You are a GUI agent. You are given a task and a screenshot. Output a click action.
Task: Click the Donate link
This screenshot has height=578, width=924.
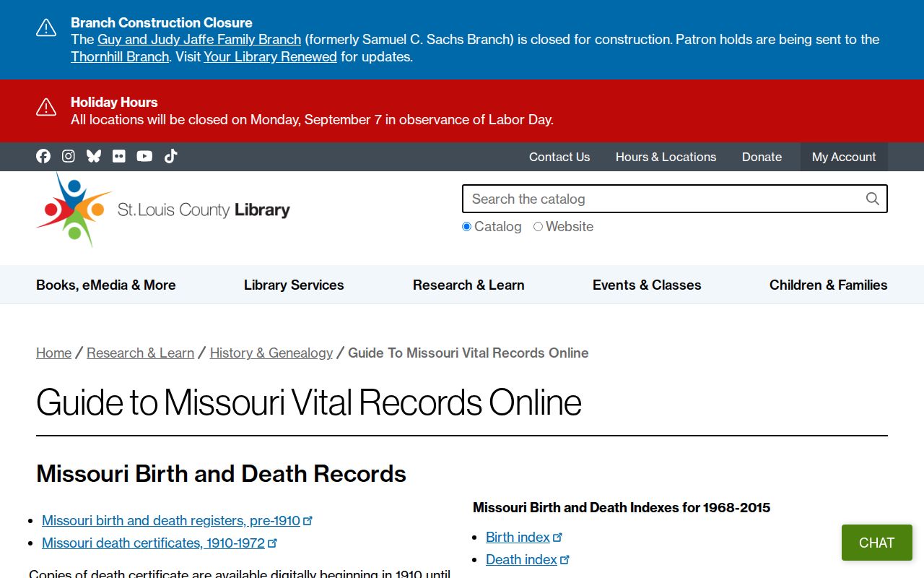[762, 157]
